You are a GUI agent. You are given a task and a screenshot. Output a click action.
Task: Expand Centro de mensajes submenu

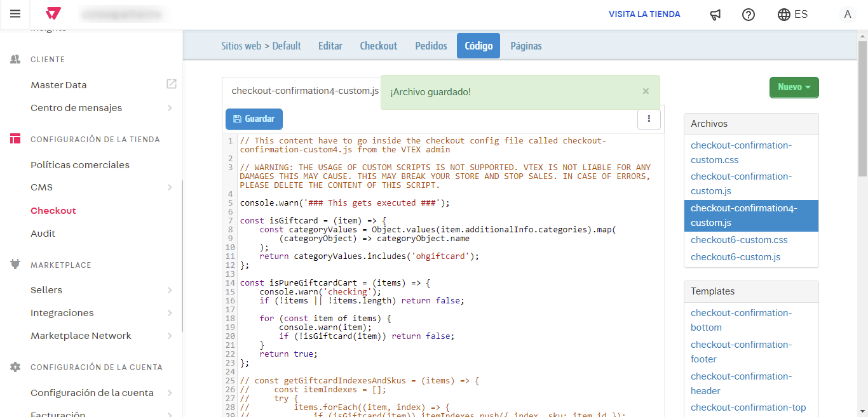170,108
